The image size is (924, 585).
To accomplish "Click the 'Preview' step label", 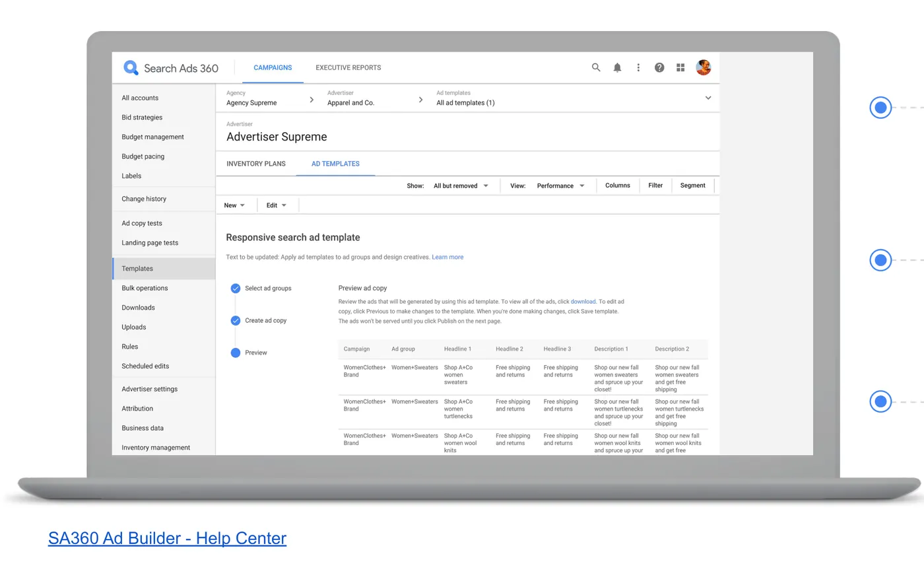I will pos(256,353).
